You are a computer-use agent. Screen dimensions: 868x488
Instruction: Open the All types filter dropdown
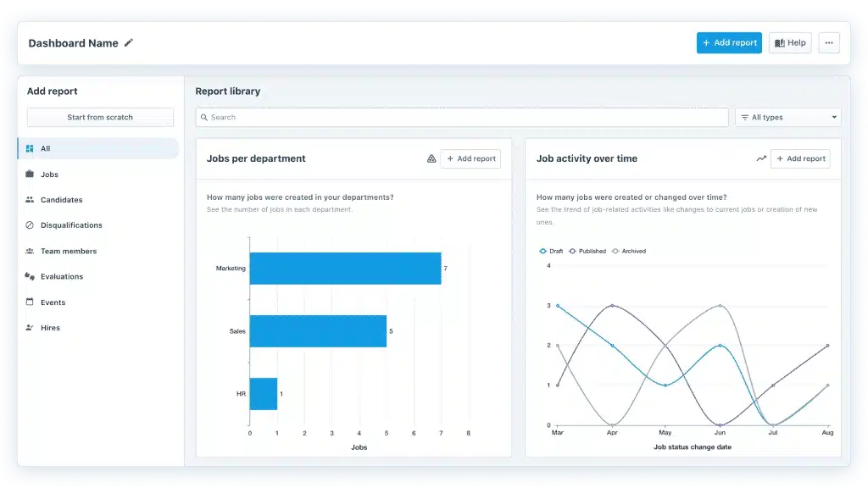[x=787, y=118]
